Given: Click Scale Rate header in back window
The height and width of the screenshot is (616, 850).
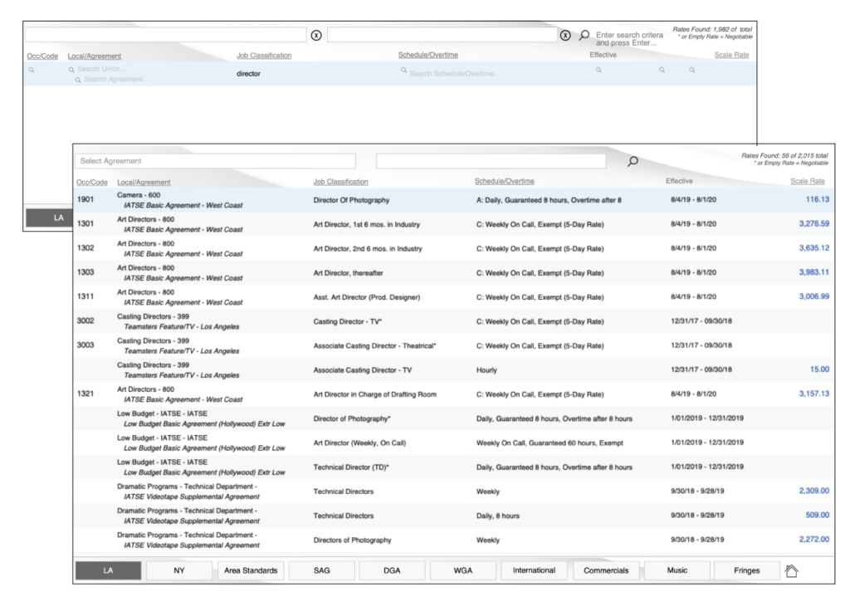Looking at the screenshot, I should [x=731, y=55].
